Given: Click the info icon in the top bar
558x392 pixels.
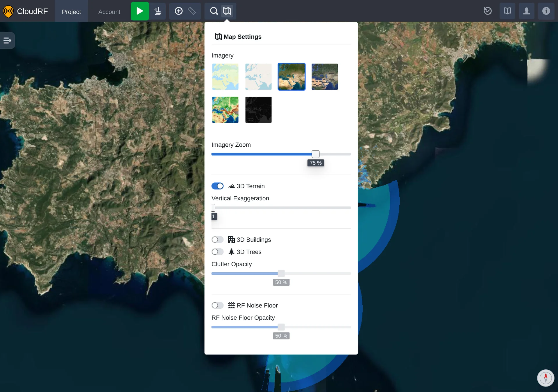Looking at the screenshot, I should click(x=546, y=11).
